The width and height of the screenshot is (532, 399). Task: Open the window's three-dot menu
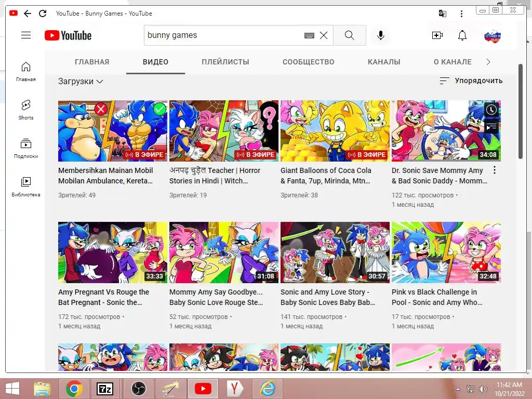(461, 14)
